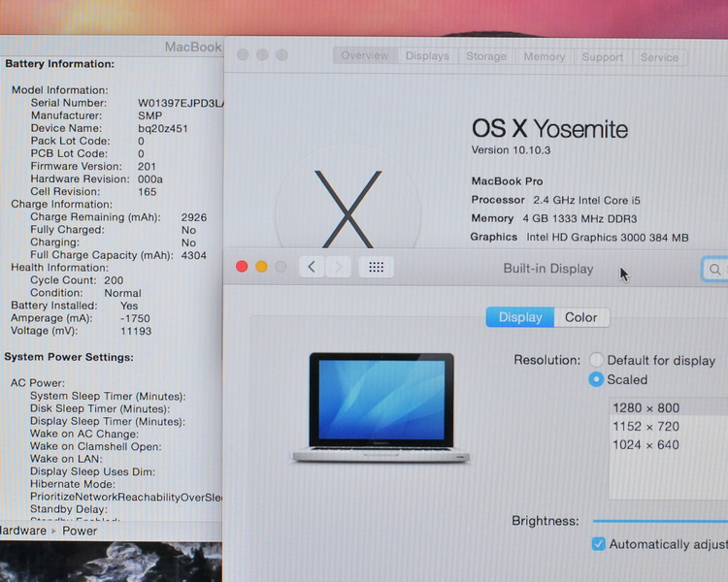Open the Storage tab in About This Mac
The image size is (728, 582).
(x=486, y=56)
